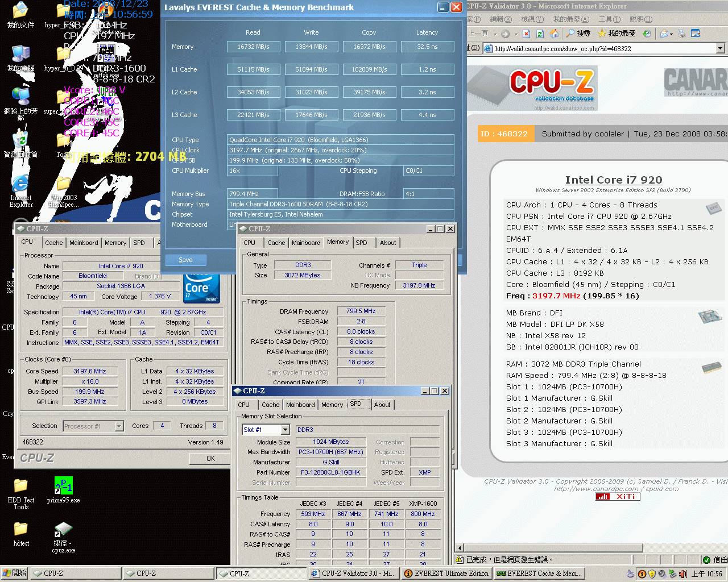This screenshot has height=582, width=728.
Task: Click the security shield icon in system tray
Action: click(652, 574)
